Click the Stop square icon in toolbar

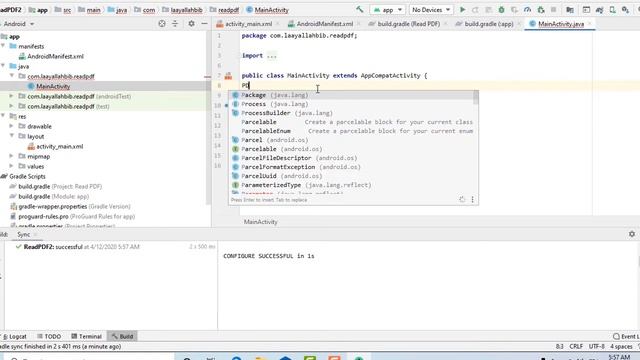553,10
